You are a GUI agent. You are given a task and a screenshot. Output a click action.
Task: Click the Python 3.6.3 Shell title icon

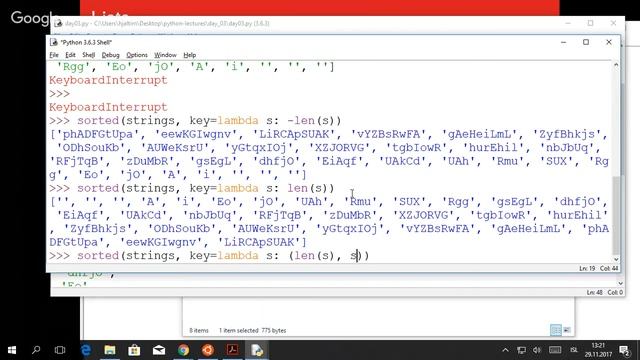[53, 42]
